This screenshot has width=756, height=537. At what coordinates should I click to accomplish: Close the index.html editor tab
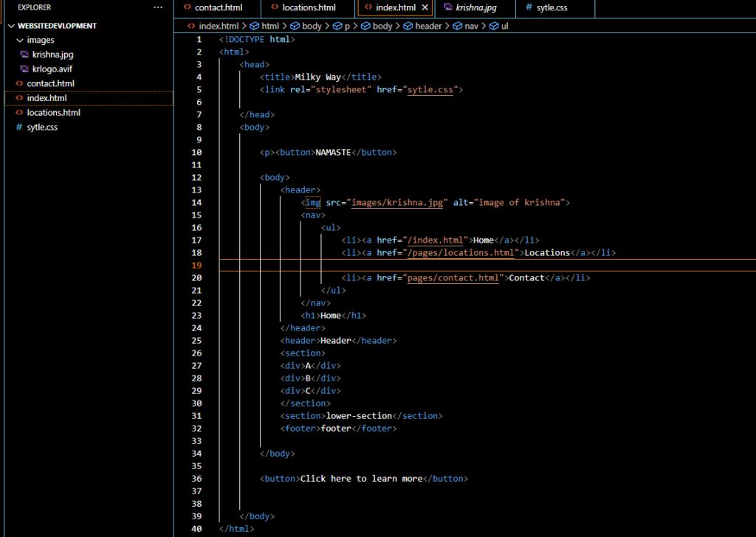tap(425, 8)
